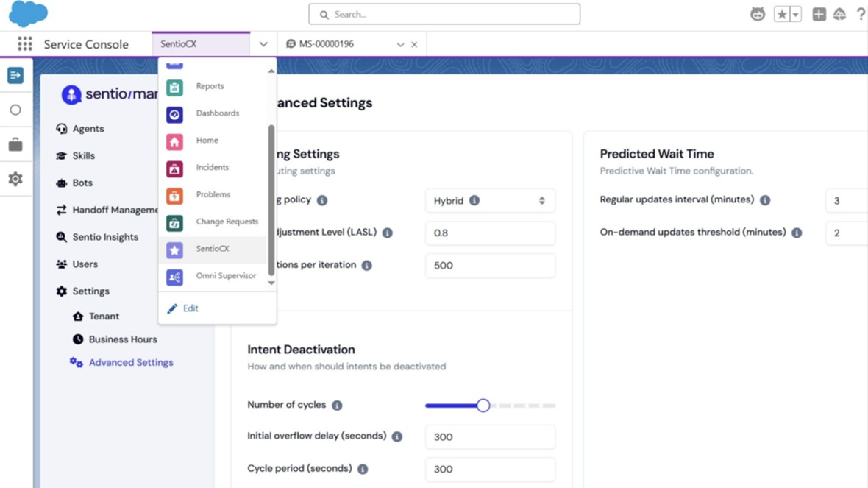Click the Global Actions plus icon
This screenshot has width=868, height=488.
(x=819, y=15)
